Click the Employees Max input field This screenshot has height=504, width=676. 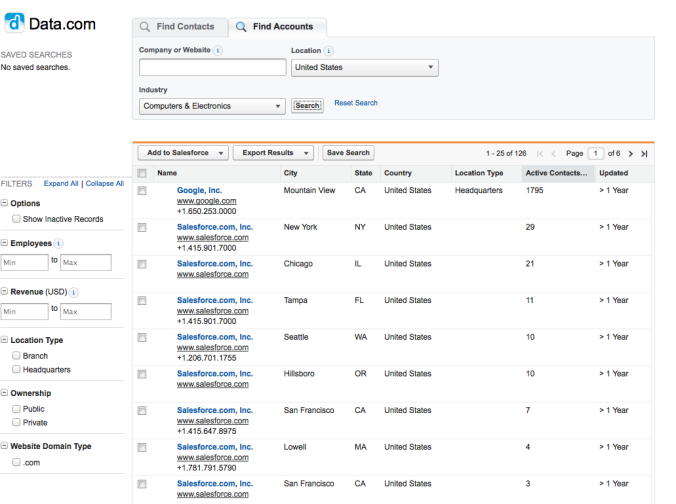pyautogui.click(x=86, y=263)
